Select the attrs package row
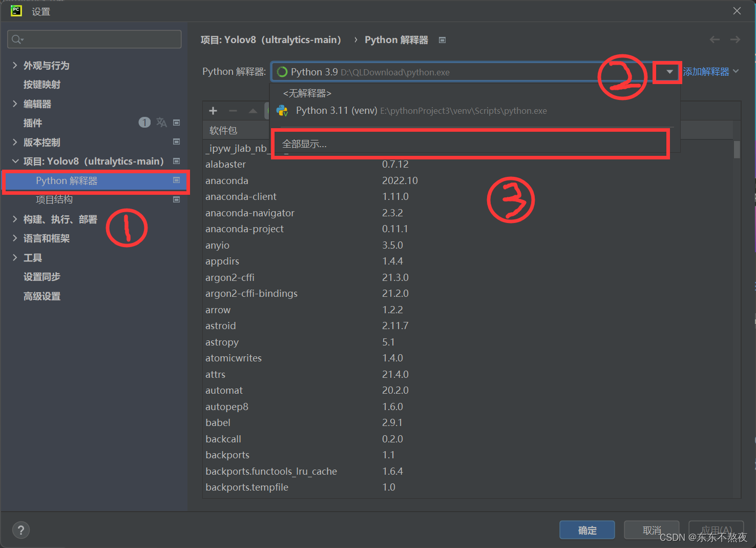Viewport: 756px width, 548px height. [468, 374]
